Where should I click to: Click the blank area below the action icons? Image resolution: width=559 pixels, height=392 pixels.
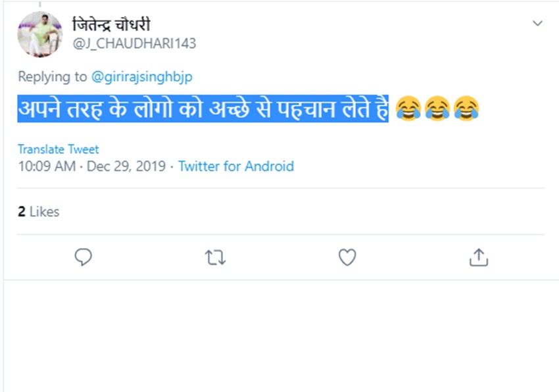click(279, 335)
